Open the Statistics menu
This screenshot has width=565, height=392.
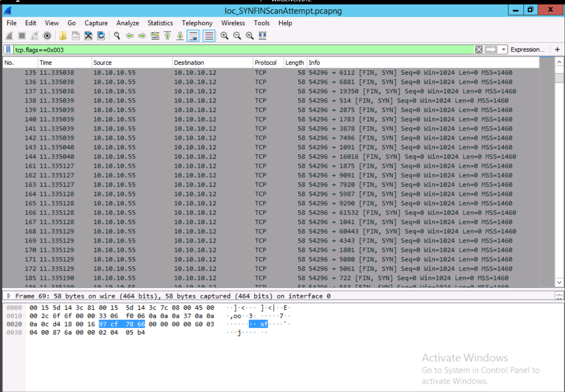[160, 23]
